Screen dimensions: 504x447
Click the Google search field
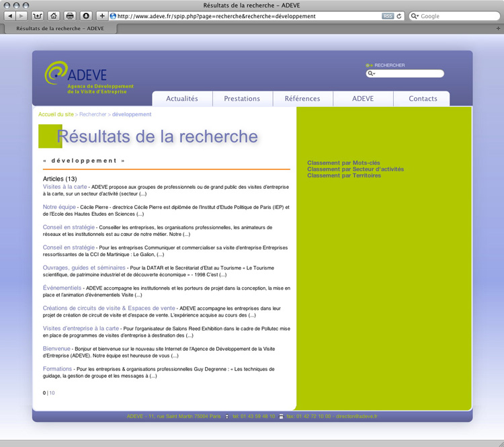point(454,16)
